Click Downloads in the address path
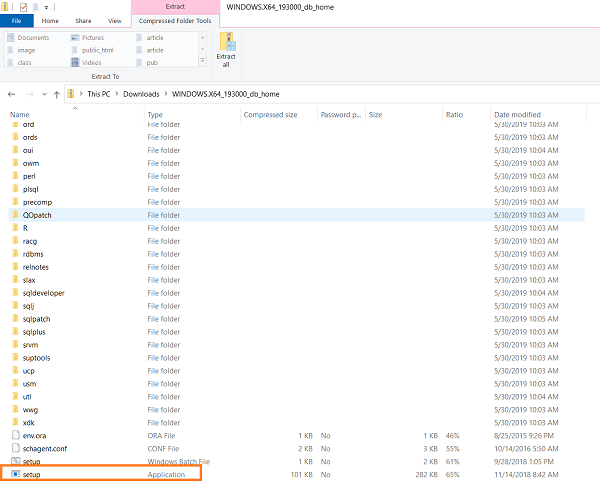 [141, 94]
